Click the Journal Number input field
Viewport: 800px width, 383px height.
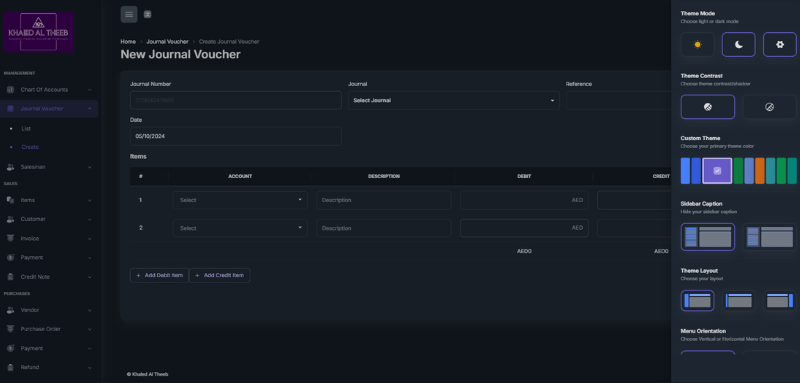pos(236,100)
